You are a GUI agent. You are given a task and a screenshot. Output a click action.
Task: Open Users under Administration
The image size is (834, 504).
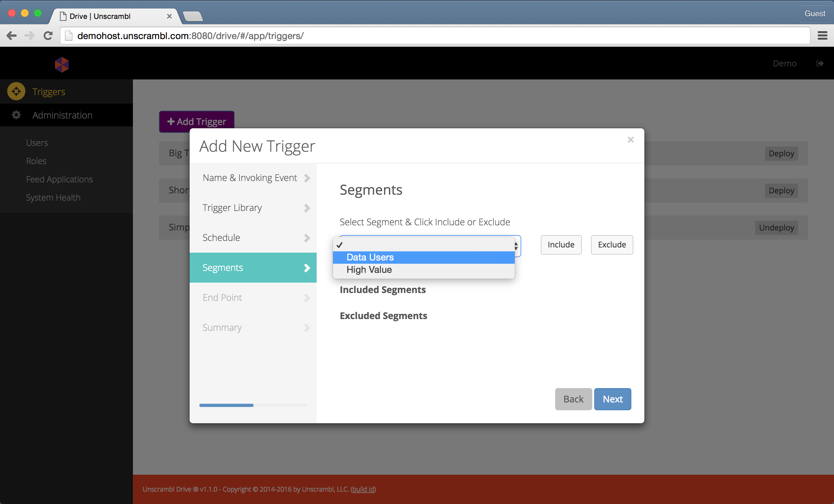37,143
